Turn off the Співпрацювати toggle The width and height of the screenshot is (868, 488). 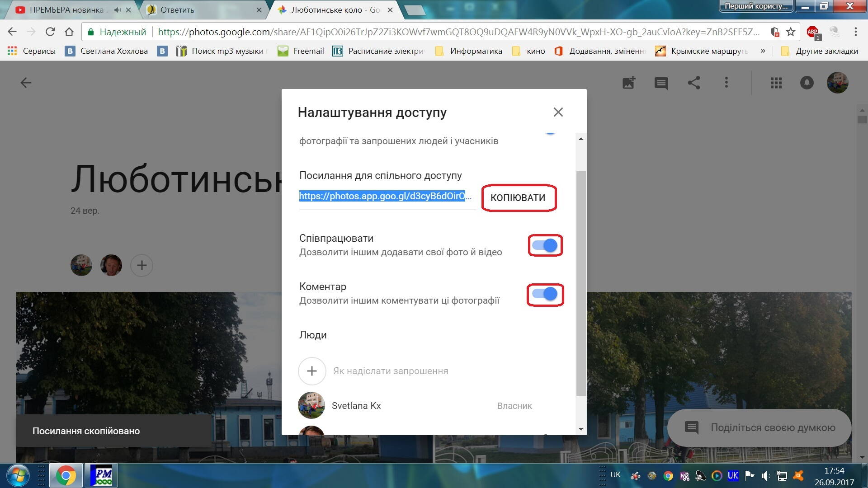coord(545,245)
